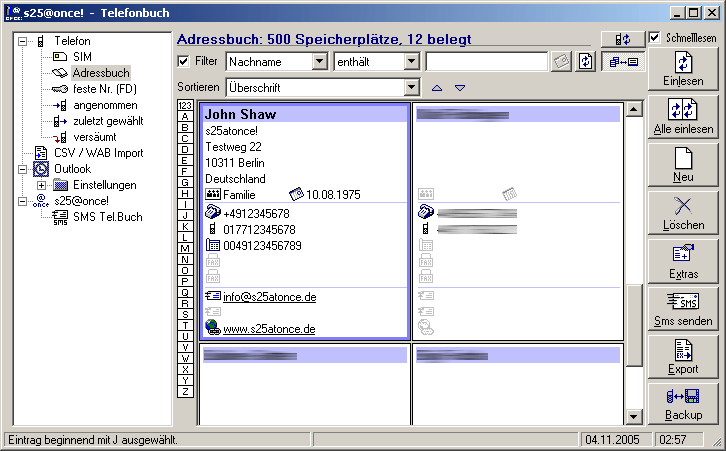726x451 pixels.
Task: Jump to letter Z index tab
Action: pos(185,392)
